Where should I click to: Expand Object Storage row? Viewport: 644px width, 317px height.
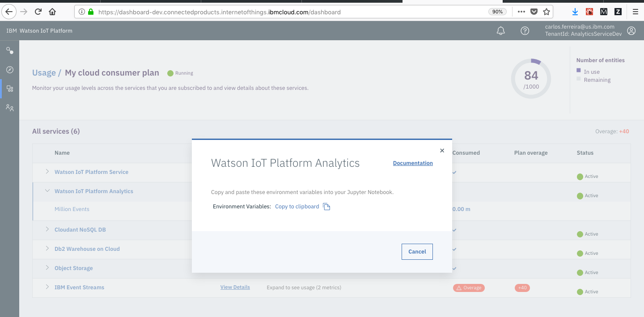coord(47,268)
